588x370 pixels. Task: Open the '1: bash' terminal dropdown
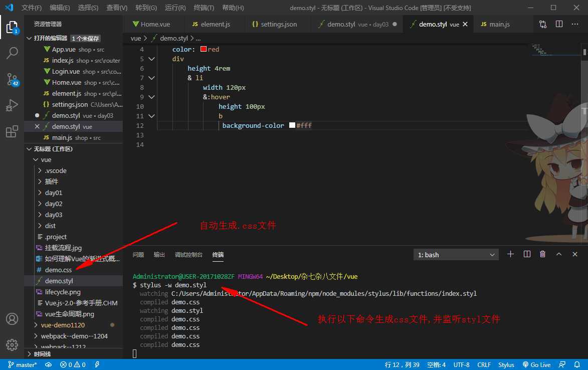coord(456,255)
